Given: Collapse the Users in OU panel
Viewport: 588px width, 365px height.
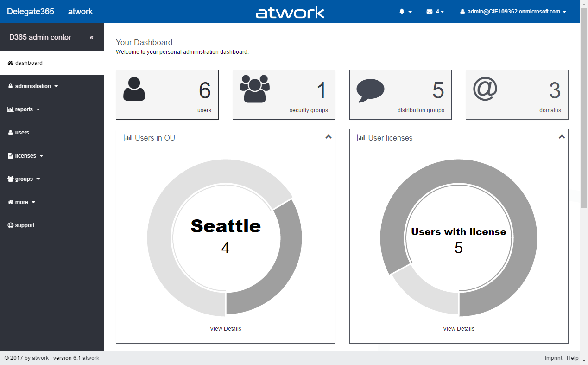Looking at the screenshot, I should [329, 137].
